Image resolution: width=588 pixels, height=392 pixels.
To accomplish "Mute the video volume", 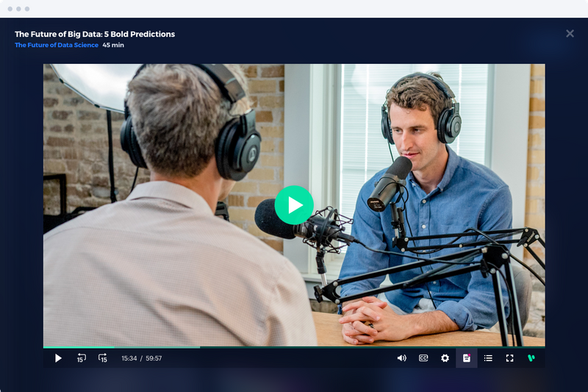I will tap(401, 358).
